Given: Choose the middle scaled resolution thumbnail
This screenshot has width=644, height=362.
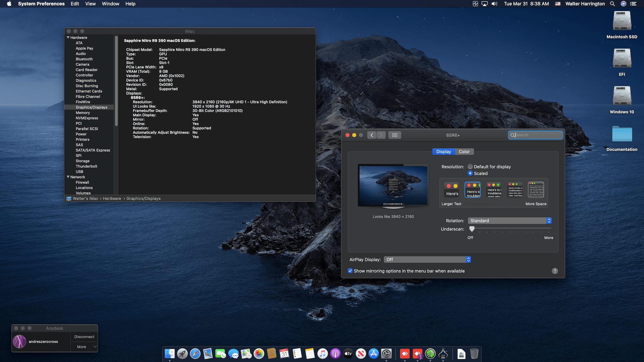Looking at the screenshot, I should click(494, 190).
